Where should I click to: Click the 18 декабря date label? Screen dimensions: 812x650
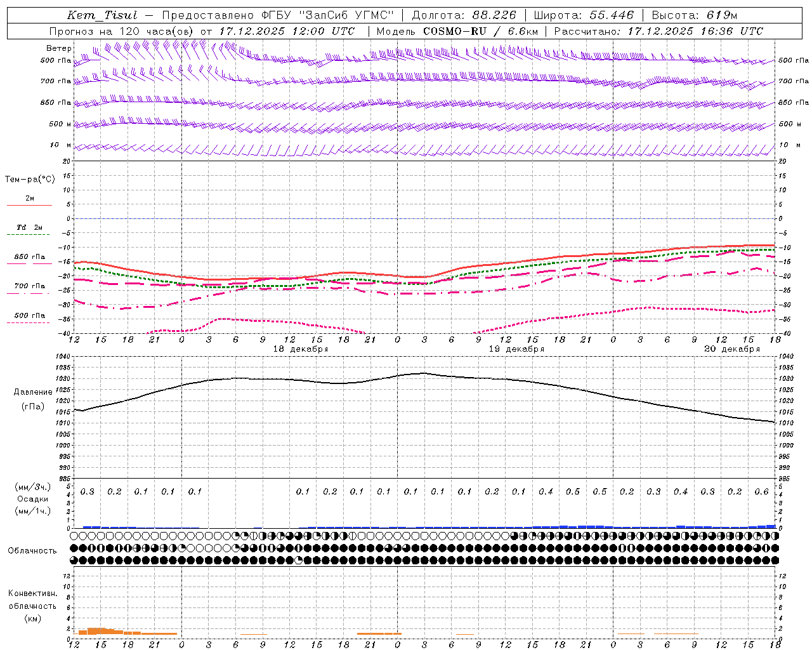[x=300, y=349]
